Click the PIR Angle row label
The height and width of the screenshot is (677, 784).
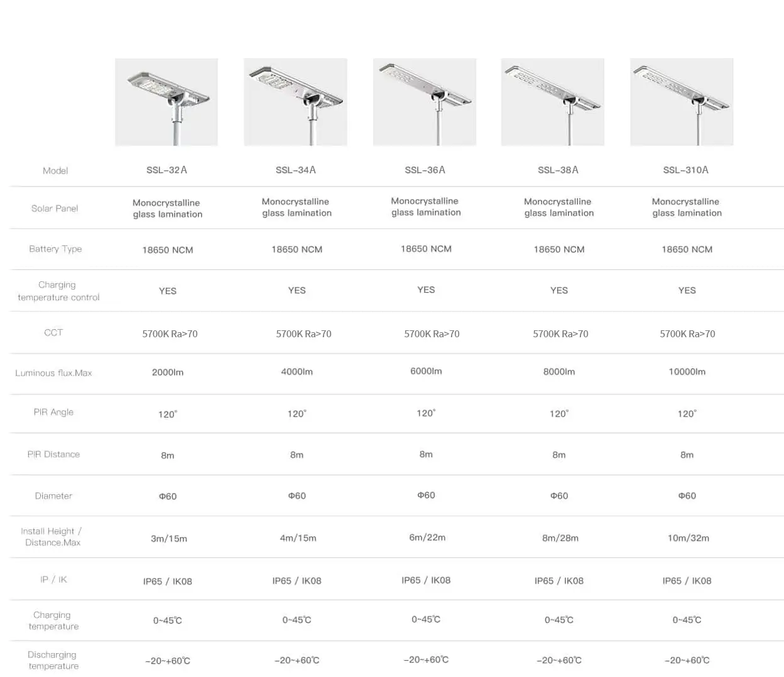(x=53, y=412)
